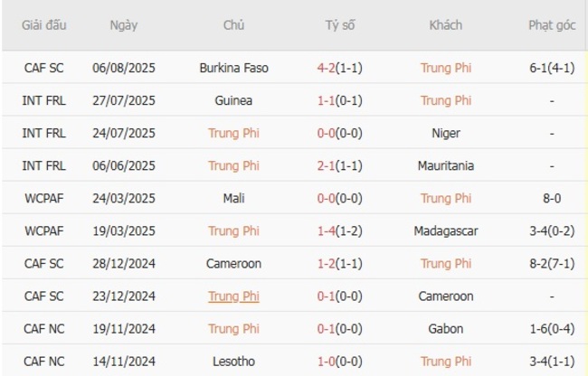The image size is (588, 376).
Task: Open the underlined Trung Phi link, 23/12/2024 row
Action: click(233, 296)
